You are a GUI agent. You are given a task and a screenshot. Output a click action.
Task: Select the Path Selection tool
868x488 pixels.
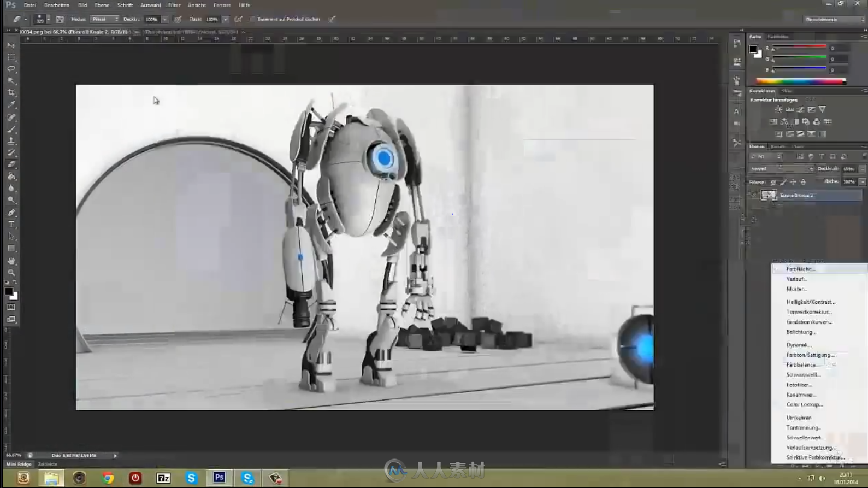[11, 237]
